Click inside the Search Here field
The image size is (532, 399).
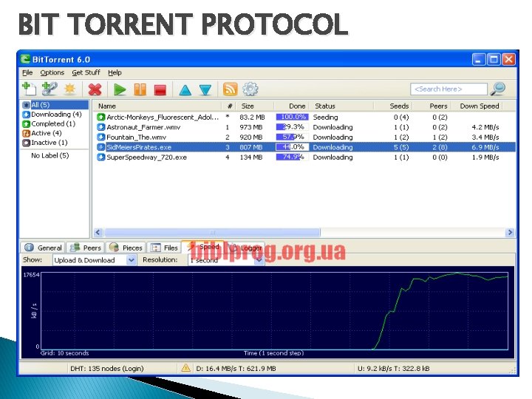click(449, 89)
